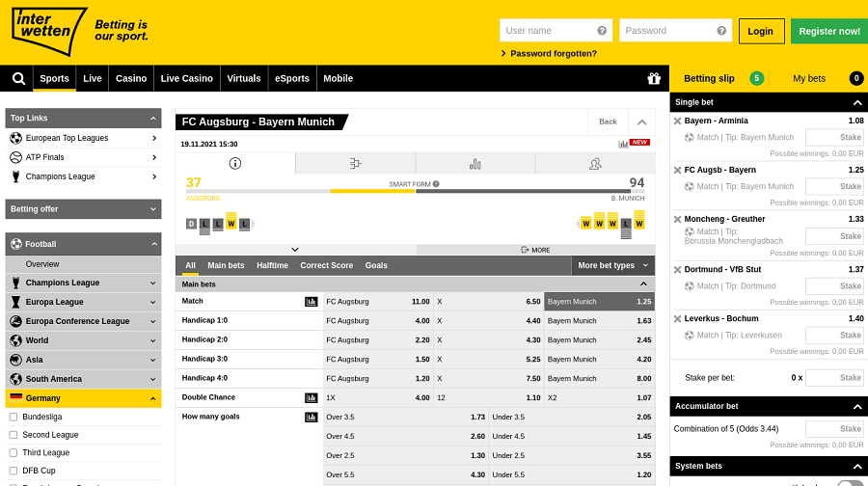The image size is (868, 486).
Task: Open statistics icon in Double Chance row
Action: (x=312, y=398)
